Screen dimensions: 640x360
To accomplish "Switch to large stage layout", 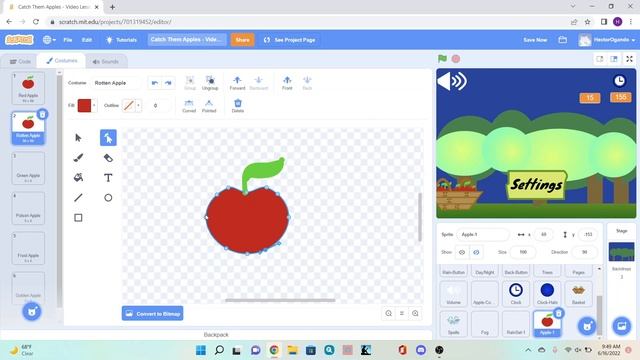I will (x=614, y=59).
